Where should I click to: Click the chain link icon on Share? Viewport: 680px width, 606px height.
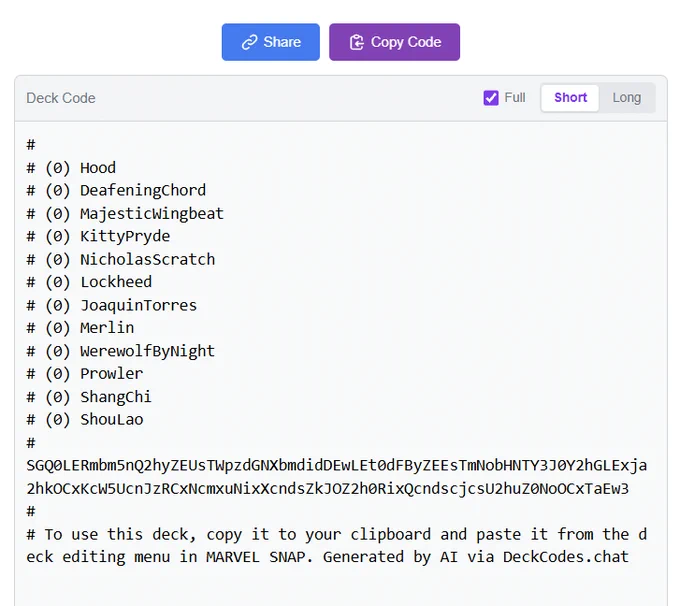click(250, 43)
